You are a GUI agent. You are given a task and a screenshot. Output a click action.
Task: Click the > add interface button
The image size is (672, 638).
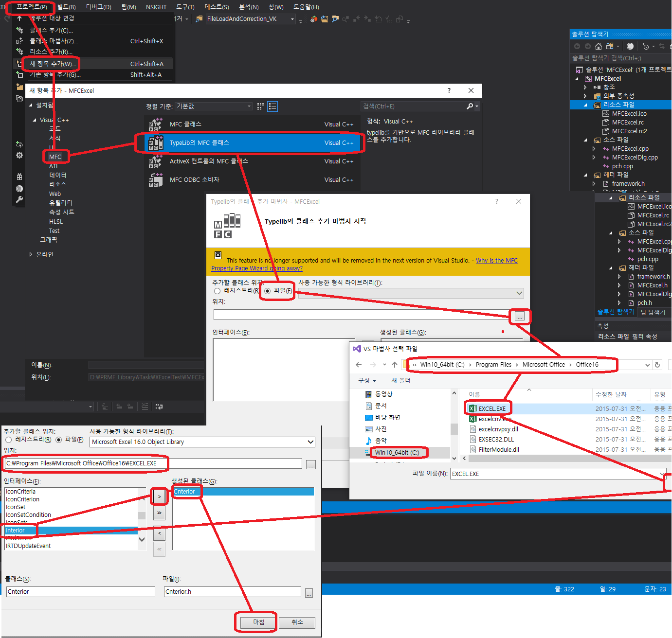coord(159,497)
